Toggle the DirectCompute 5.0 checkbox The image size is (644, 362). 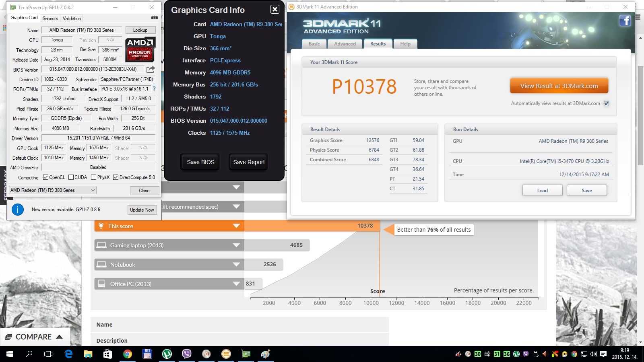[x=116, y=177]
